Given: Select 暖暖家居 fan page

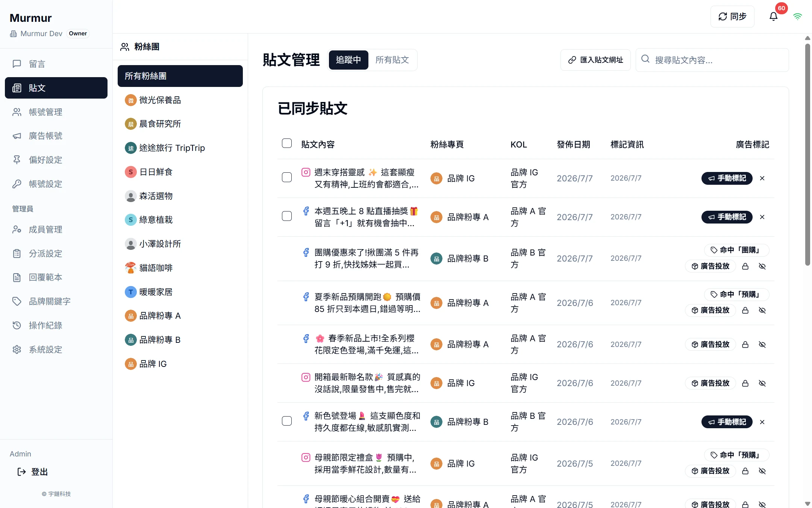Looking at the screenshot, I should coord(180,292).
